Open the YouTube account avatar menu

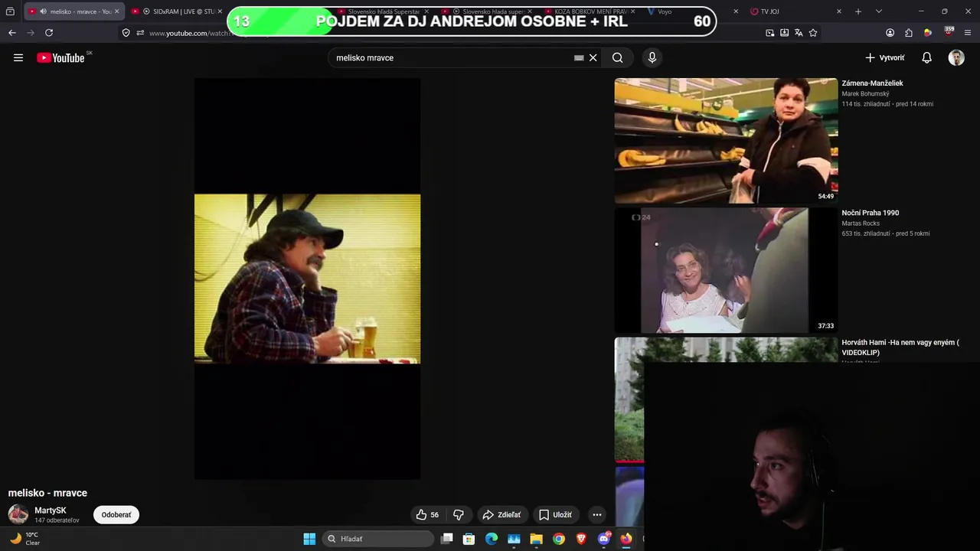[x=956, y=57]
